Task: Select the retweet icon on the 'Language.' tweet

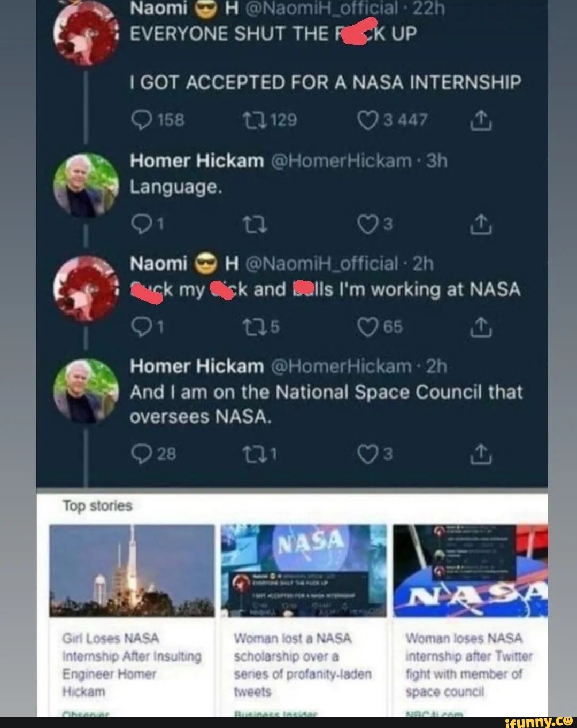Action: (x=256, y=224)
